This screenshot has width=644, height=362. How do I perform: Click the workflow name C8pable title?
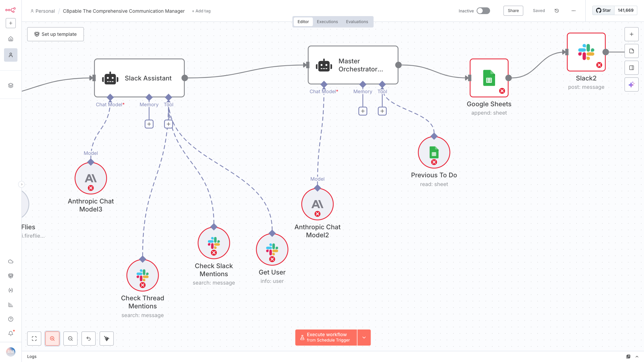pos(124,11)
